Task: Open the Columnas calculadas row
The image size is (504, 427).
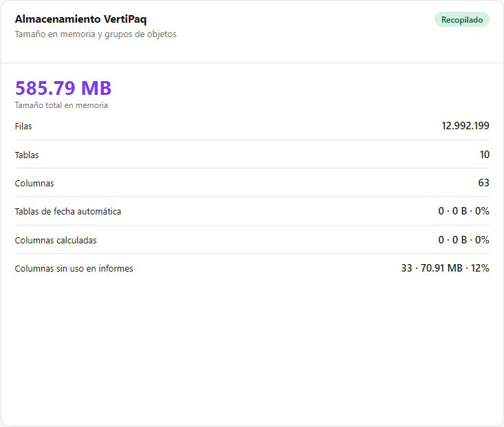Action: click(252, 240)
